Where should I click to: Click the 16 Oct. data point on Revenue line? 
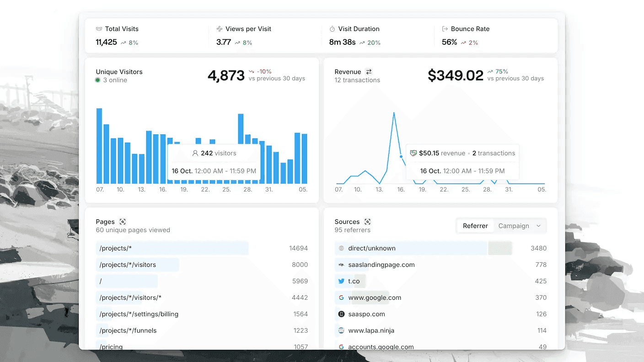point(401,156)
